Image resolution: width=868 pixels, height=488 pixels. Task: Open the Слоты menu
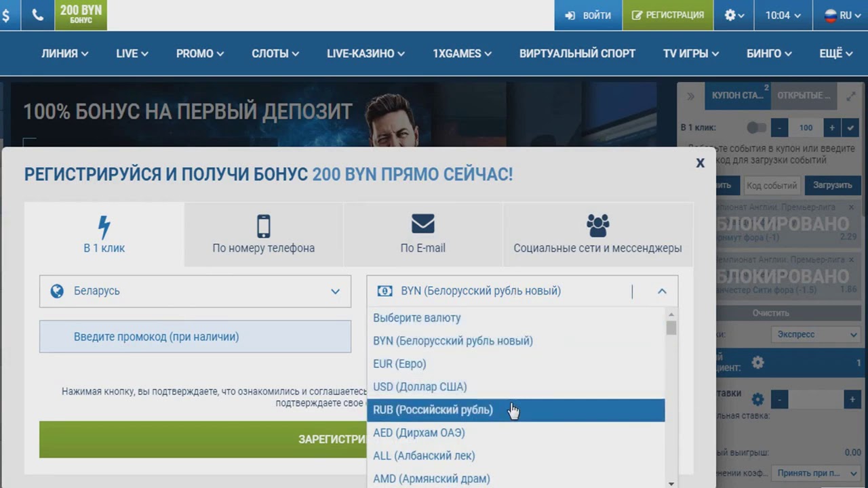276,54
